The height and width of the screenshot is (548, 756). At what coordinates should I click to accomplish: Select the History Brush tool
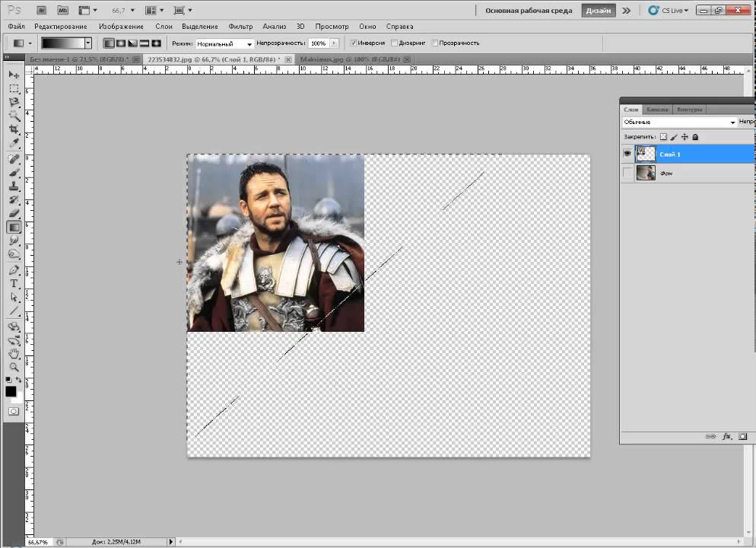tap(14, 199)
